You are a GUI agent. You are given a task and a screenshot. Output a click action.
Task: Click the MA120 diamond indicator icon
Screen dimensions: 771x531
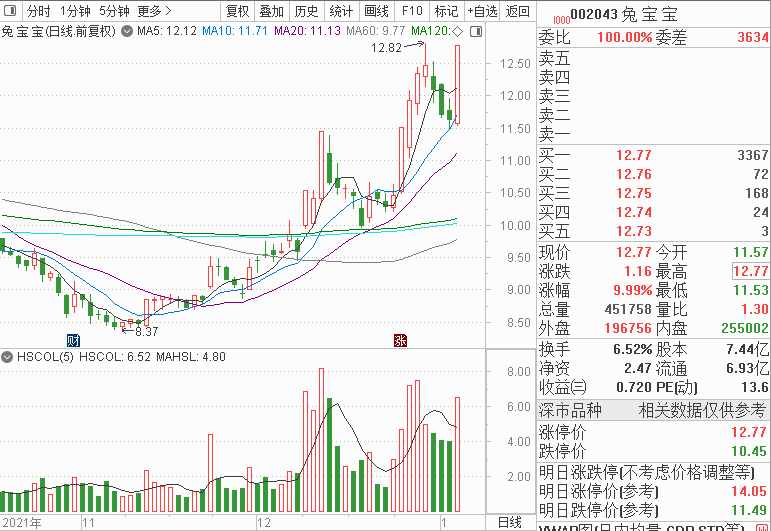pyautogui.click(x=457, y=31)
